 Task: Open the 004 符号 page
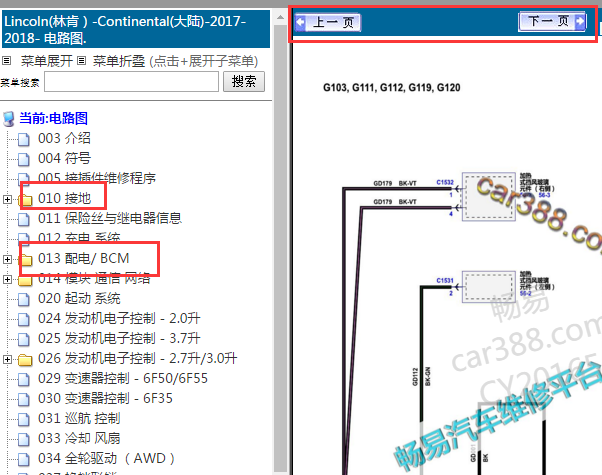pyautogui.click(x=64, y=158)
